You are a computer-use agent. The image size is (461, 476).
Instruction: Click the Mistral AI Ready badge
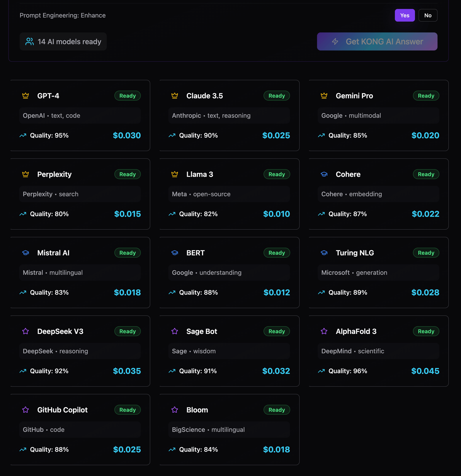[127, 253]
